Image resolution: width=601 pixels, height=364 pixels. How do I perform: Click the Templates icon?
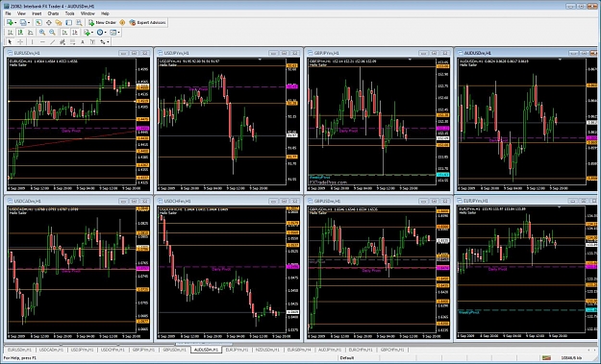[x=113, y=32]
